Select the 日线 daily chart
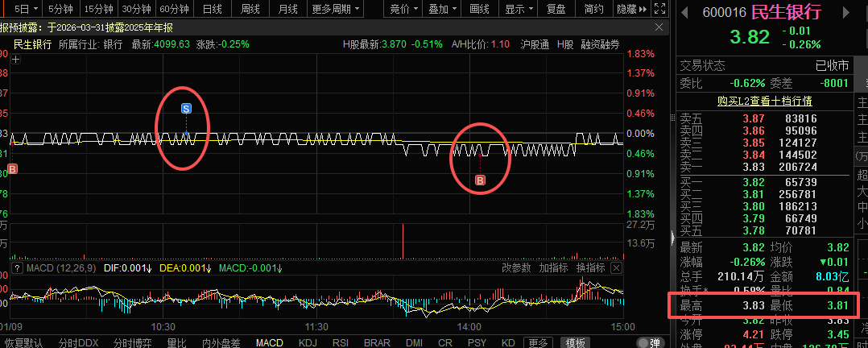 212,9
